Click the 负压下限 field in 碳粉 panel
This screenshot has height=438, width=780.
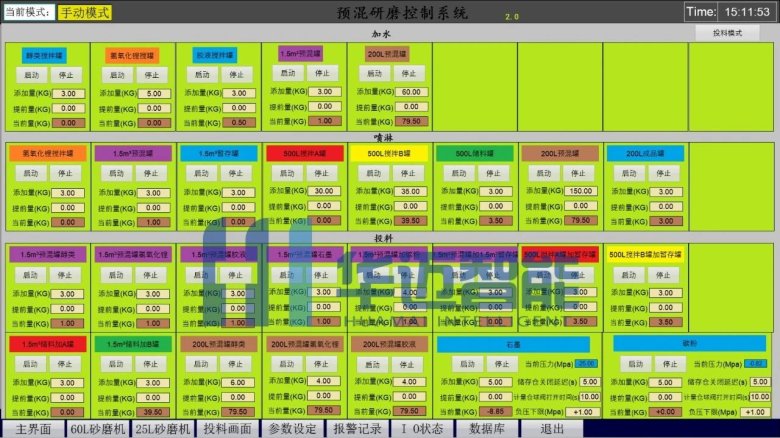tap(756, 411)
